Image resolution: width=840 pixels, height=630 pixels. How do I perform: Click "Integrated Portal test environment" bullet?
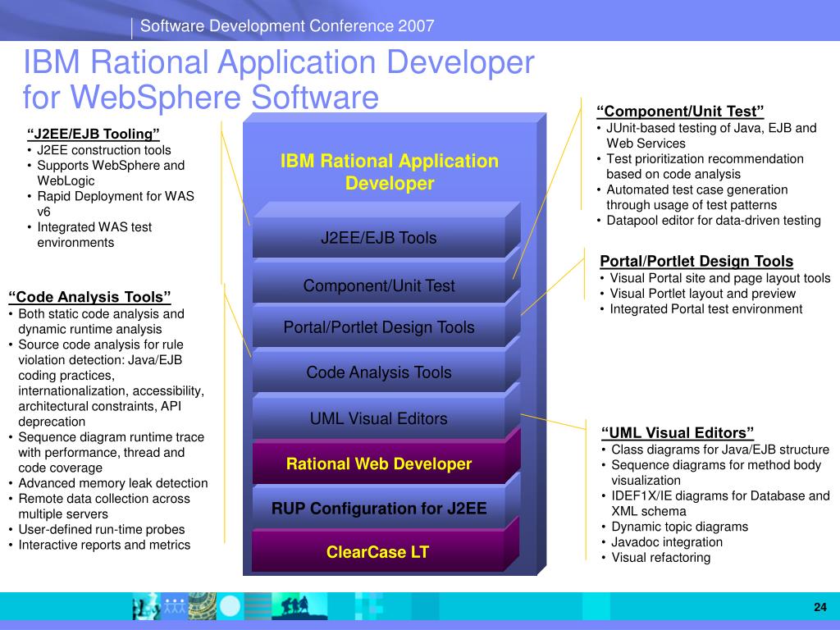pos(705,309)
